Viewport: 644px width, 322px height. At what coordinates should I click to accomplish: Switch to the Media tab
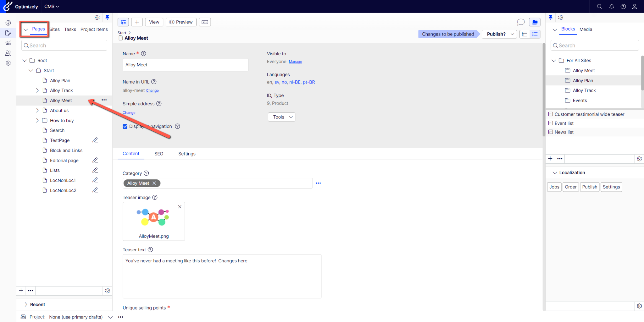click(586, 29)
